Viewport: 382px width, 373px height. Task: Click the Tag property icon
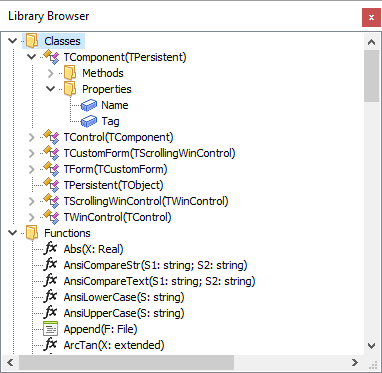tap(89, 121)
